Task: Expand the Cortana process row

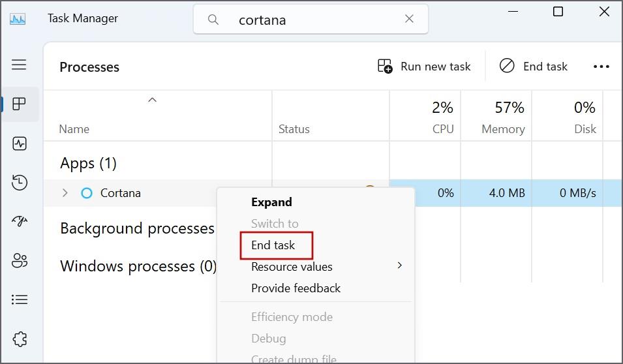Action: (65, 193)
